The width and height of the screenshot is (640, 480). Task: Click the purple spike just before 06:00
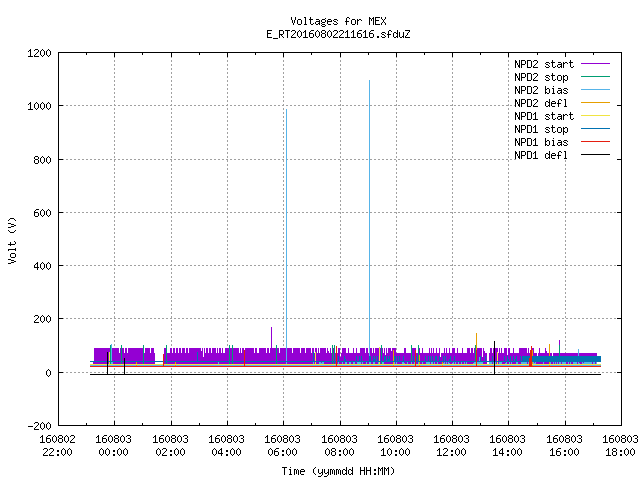tap(271, 337)
